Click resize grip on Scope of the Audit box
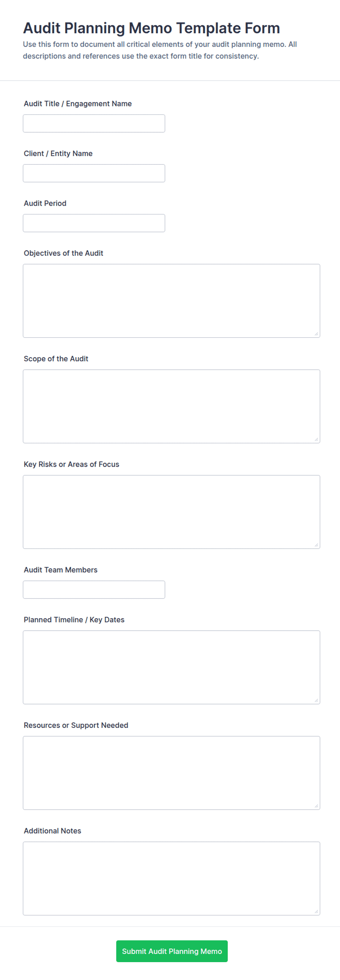 click(316, 440)
